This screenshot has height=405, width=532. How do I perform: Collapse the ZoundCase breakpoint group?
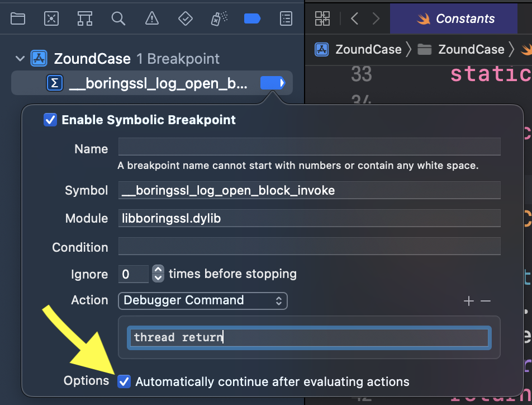[20, 59]
